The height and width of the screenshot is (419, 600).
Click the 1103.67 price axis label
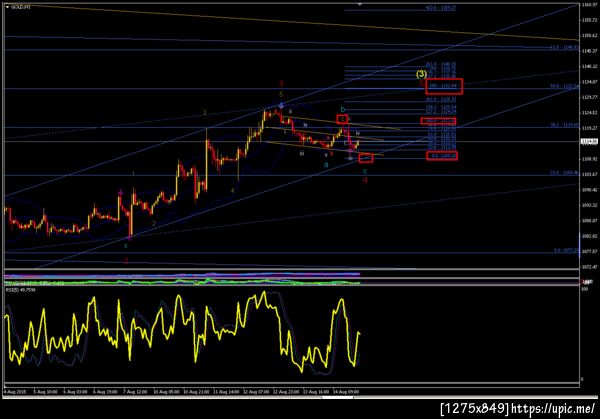click(589, 174)
